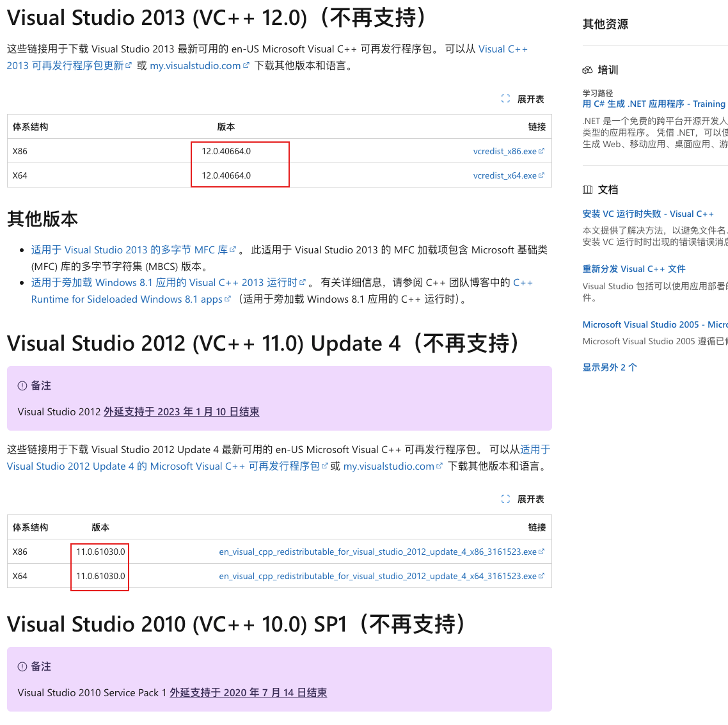
Task: Select version 12.0.40664.0 in X86 row
Action: (226, 151)
